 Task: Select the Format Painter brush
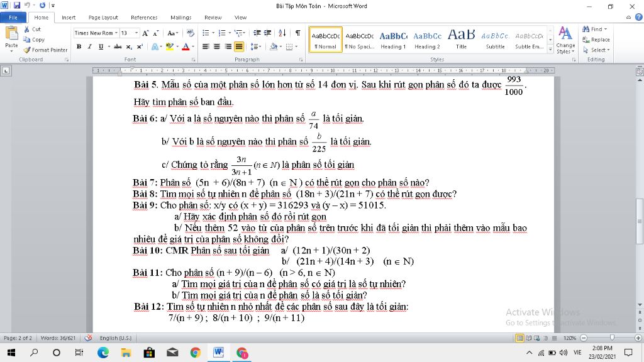click(26, 50)
